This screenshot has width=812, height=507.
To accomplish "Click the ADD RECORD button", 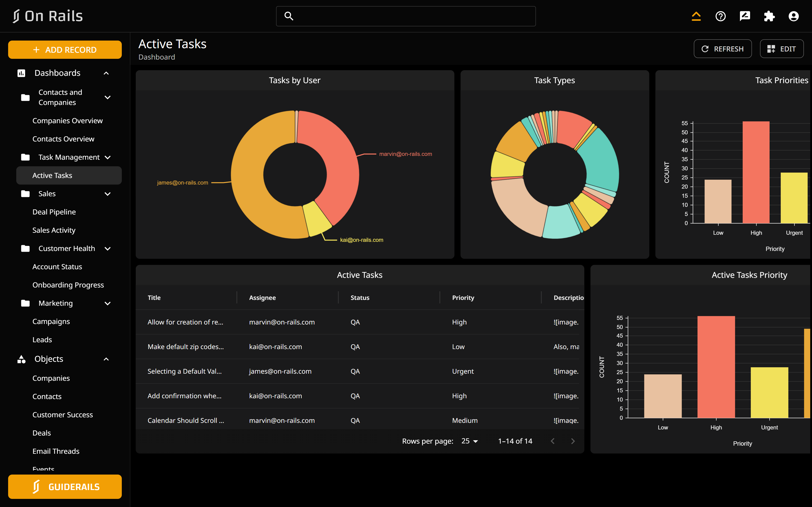I will point(65,49).
